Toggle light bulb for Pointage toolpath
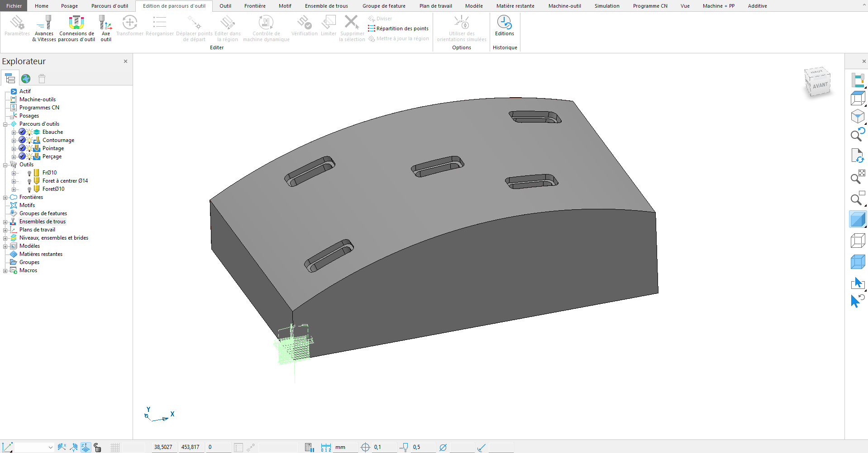868x453 pixels. tap(29, 148)
